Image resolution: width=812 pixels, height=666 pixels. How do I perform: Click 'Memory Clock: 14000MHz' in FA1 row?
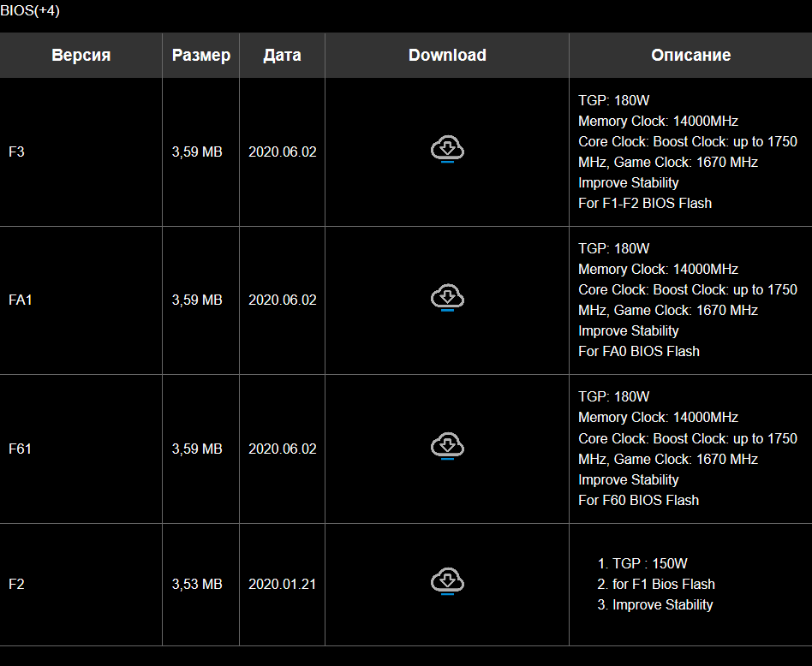tap(658, 269)
